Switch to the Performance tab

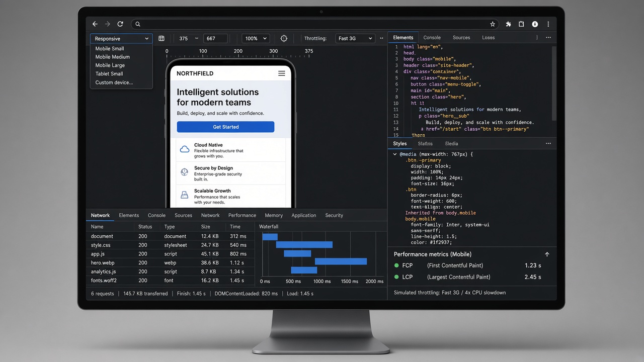(242, 215)
